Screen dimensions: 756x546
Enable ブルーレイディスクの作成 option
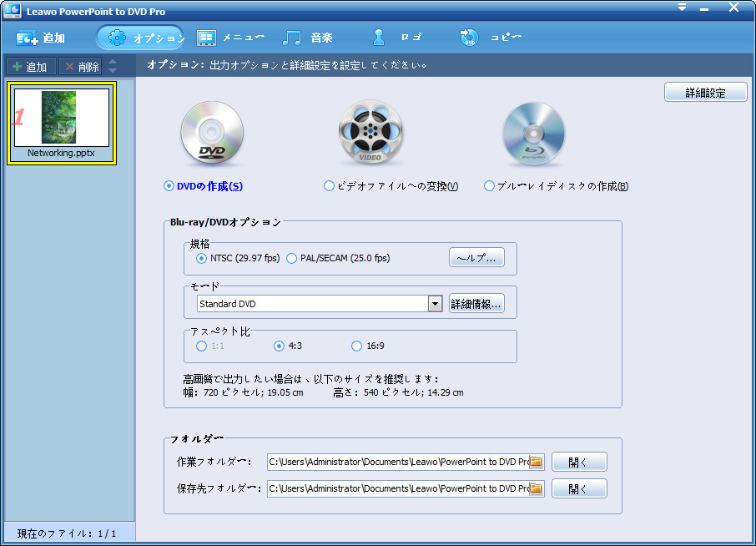[x=490, y=187]
